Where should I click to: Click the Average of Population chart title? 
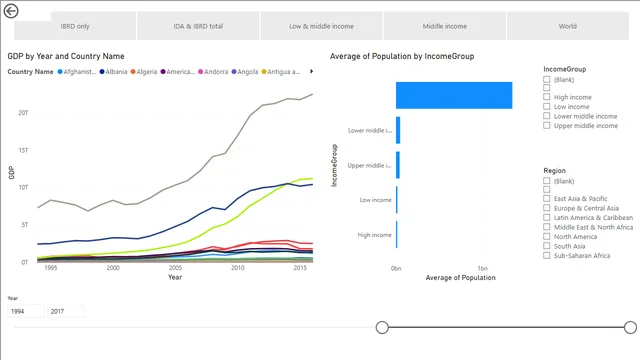point(402,56)
